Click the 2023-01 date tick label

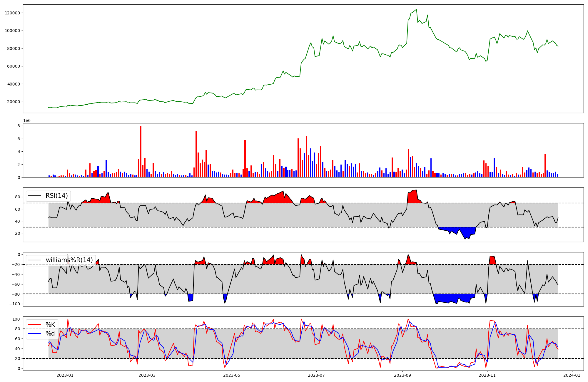(x=65, y=375)
